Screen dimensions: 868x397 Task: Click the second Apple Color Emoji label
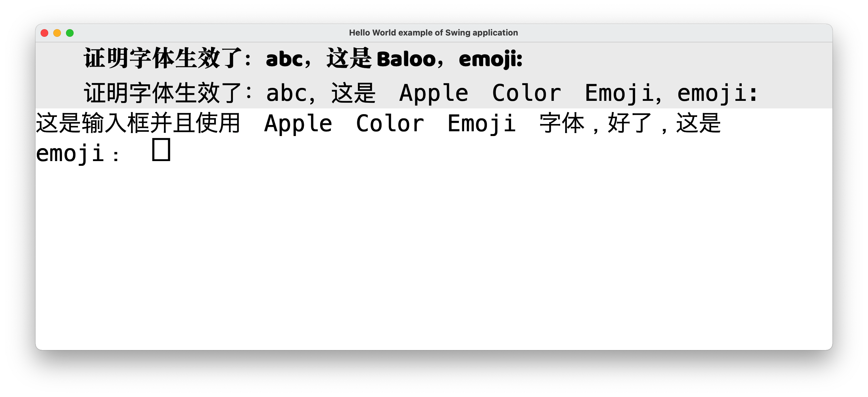(x=421, y=93)
